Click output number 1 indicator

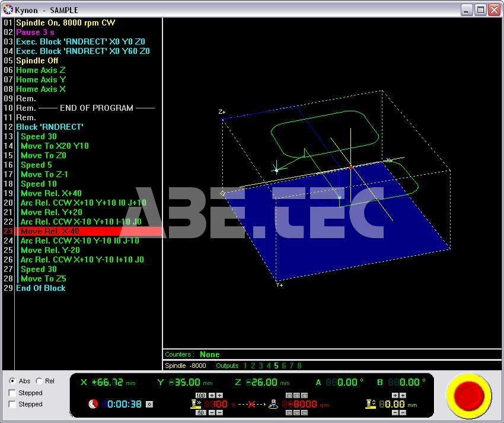(x=245, y=366)
